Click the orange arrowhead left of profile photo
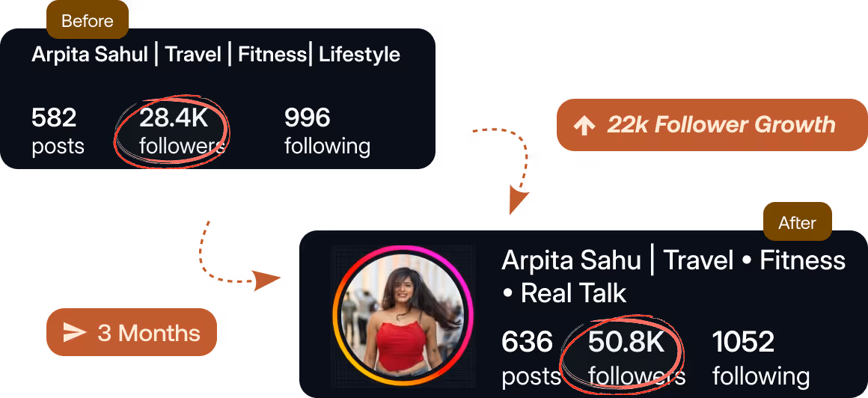868x398 pixels. tap(268, 281)
